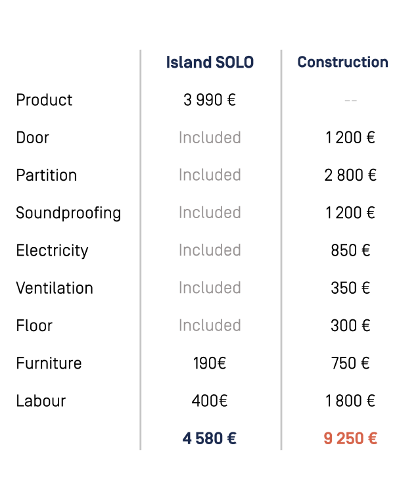Viewport: 420px width, 504px height.
Task: Click the Included text in the Ventilation row
Action: click(x=210, y=288)
